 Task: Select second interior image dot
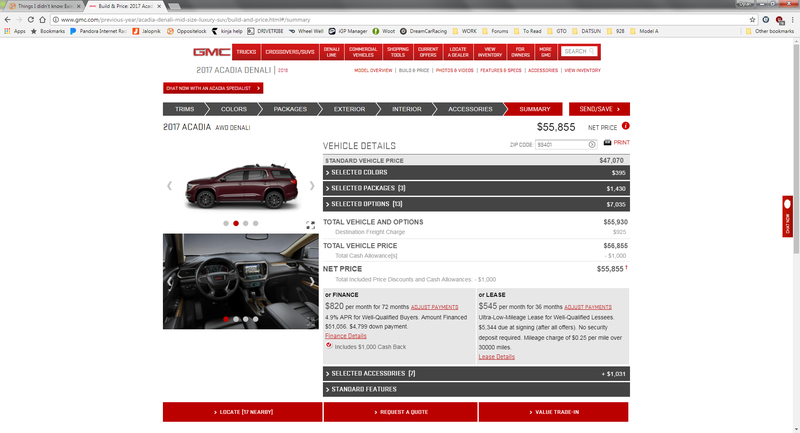point(236,319)
